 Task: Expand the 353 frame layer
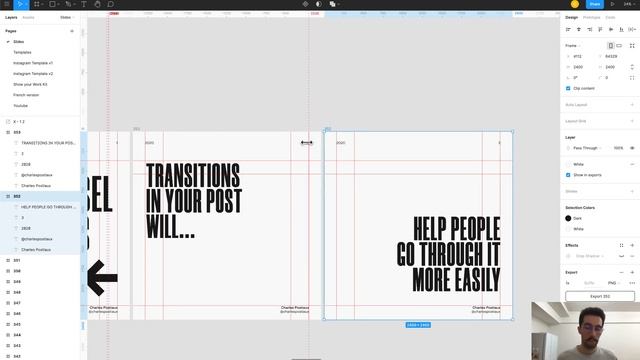(x=8, y=132)
